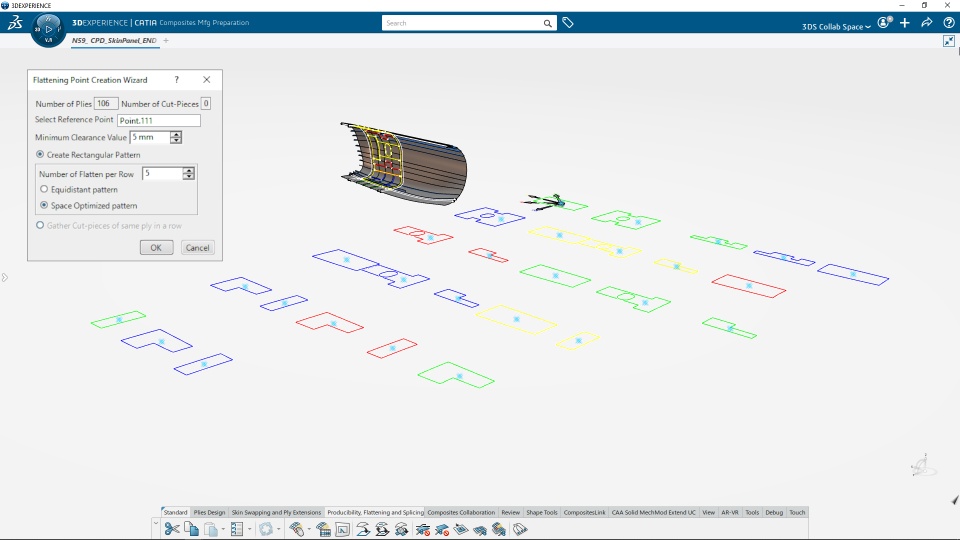This screenshot has height=540, width=960.
Task: Click the flattening ply arrow icon
Action: (x=362, y=529)
